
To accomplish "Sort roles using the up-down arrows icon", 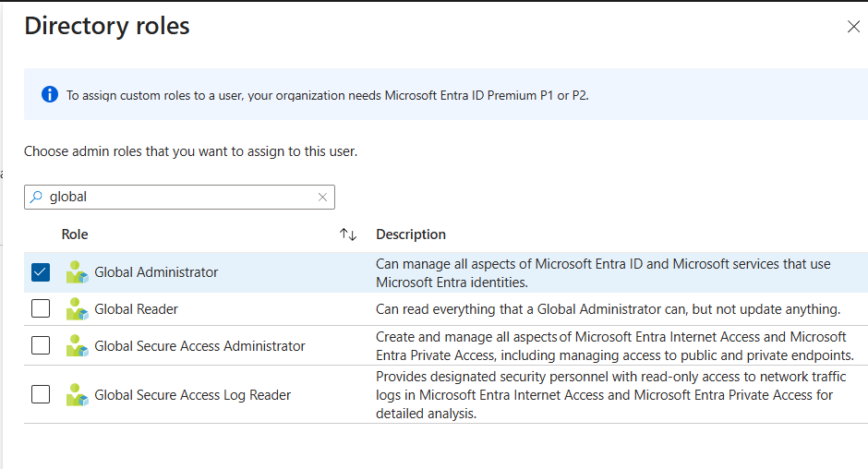I will 348,234.
